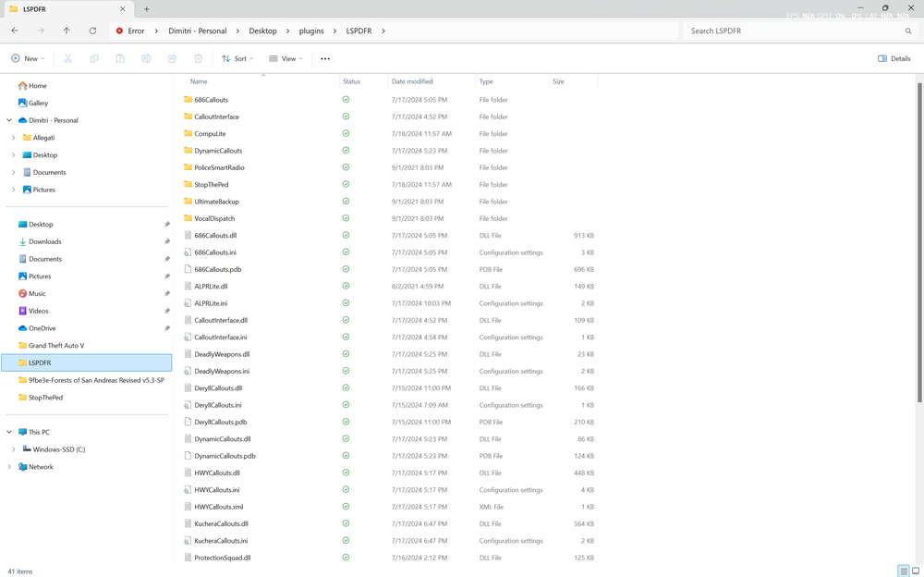924x577 pixels.
Task: Click the Refresh icon in the address bar
Action: click(x=91, y=31)
